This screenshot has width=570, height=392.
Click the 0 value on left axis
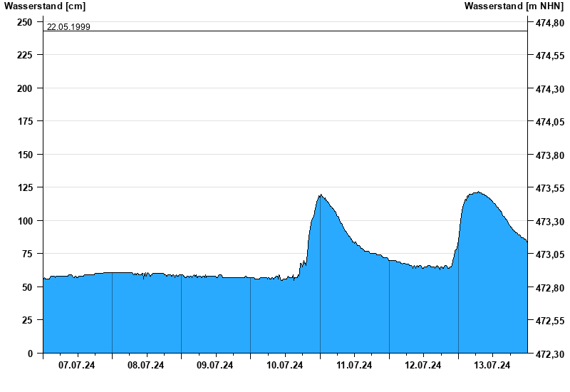point(30,354)
